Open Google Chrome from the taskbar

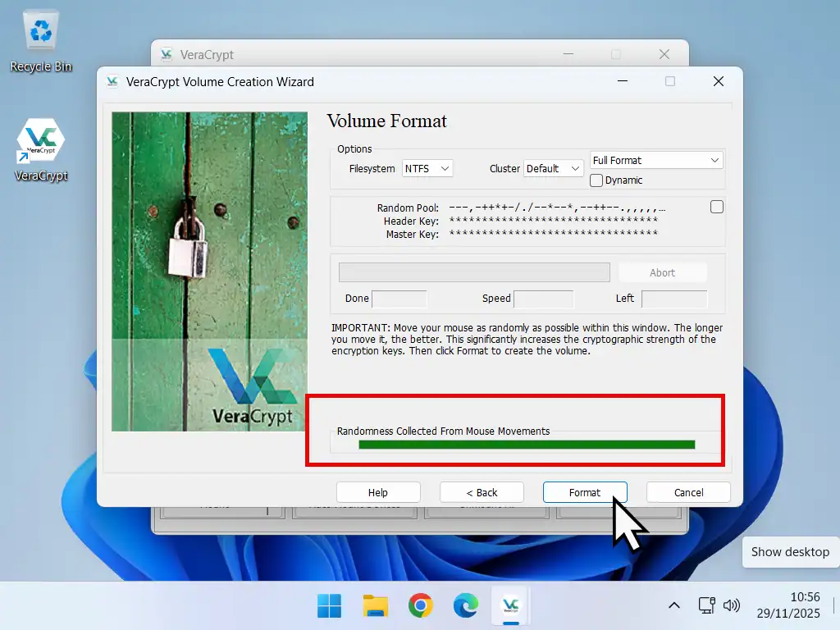tap(420, 605)
